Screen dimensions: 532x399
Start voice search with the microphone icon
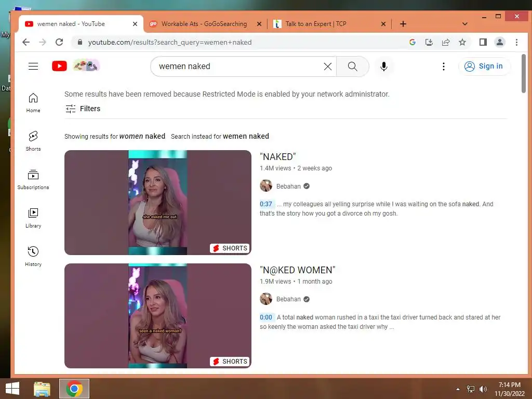(384, 66)
